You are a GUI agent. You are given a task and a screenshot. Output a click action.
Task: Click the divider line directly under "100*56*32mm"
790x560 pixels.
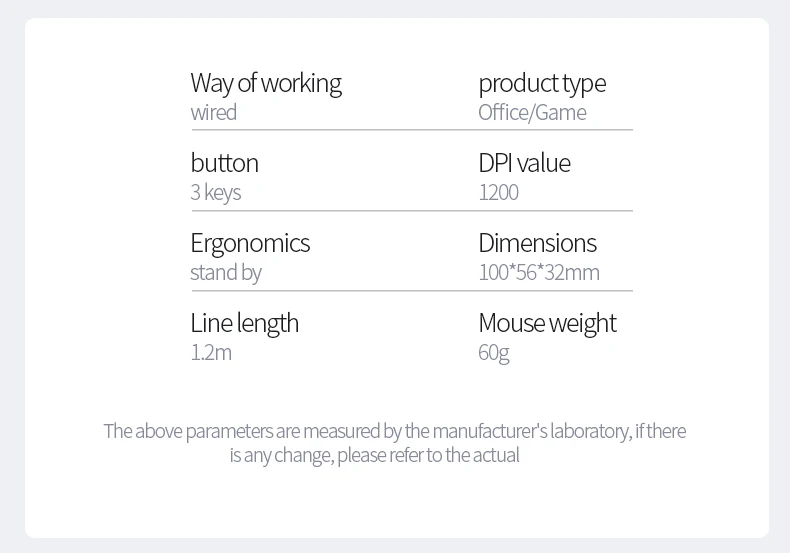555,291
